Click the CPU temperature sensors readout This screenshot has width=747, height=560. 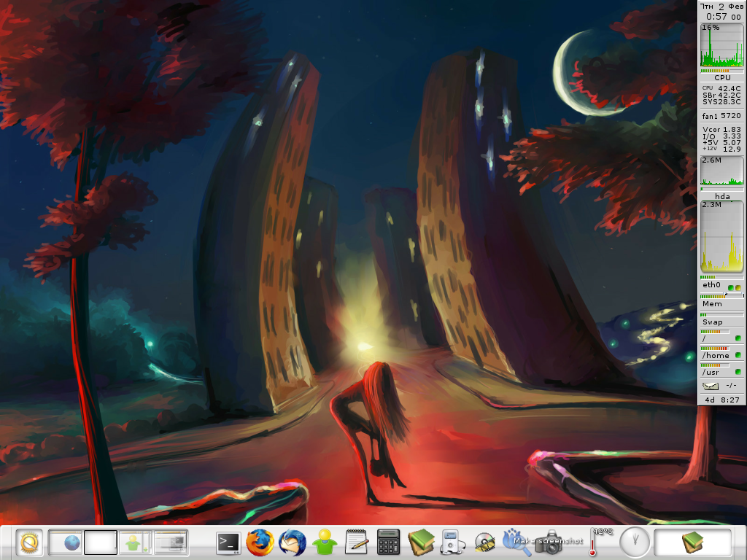(721, 96)
